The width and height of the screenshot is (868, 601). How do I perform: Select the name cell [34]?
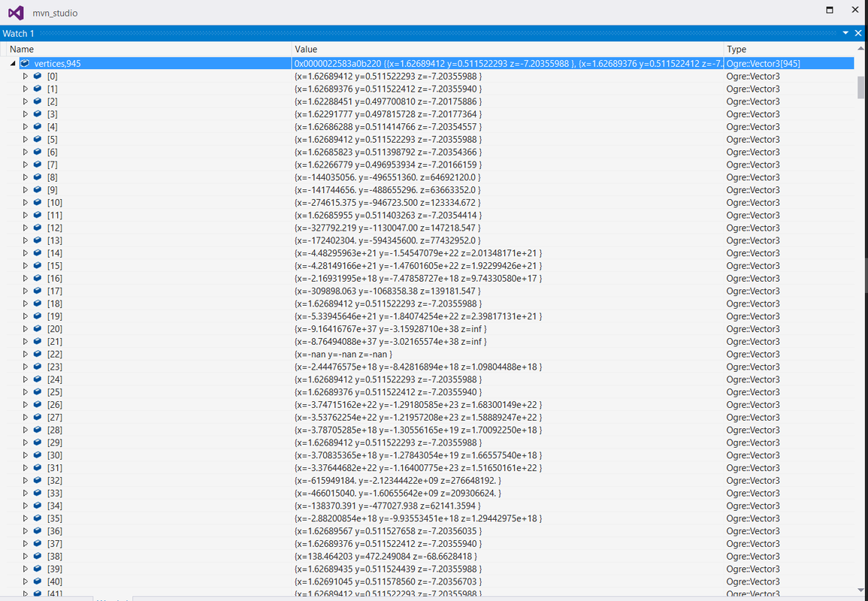tap(55, 506)
